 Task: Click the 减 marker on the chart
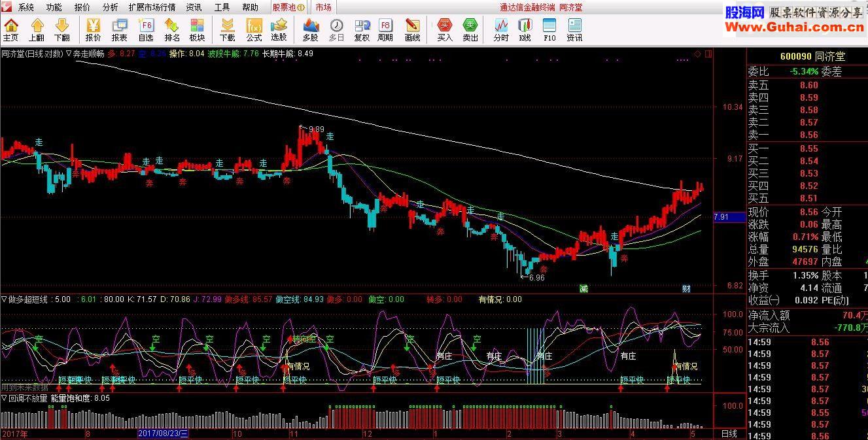click(583, 288)
